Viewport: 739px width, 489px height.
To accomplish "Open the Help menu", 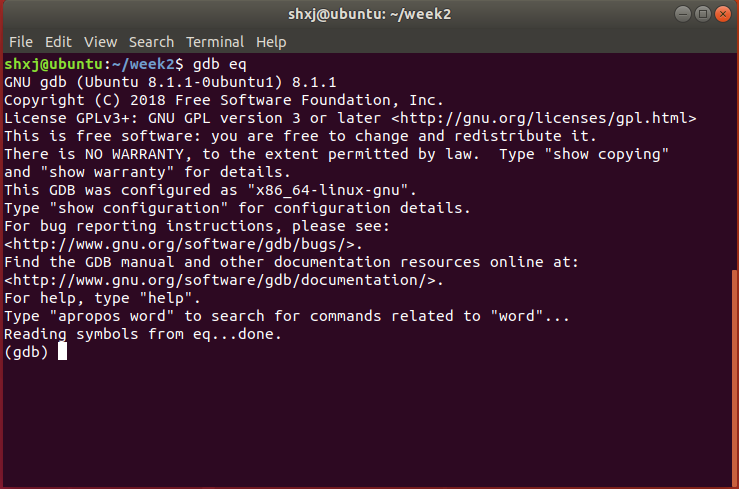I will pyautogui.click(x=271, y=42).
